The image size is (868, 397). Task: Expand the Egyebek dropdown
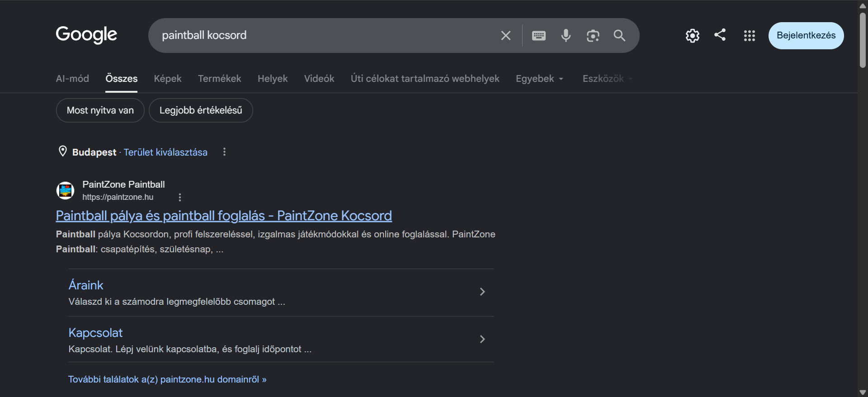[540, 79]
